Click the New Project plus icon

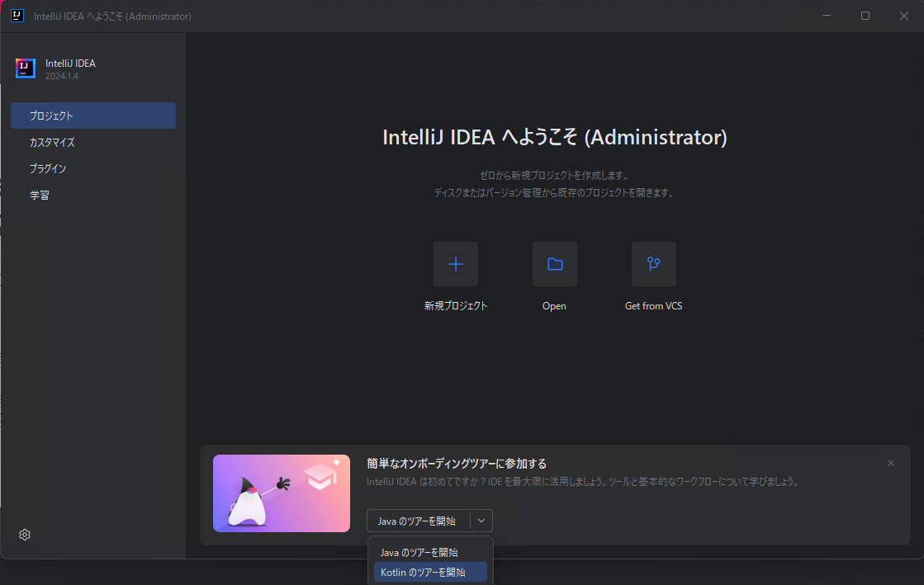tap(456, 264)
